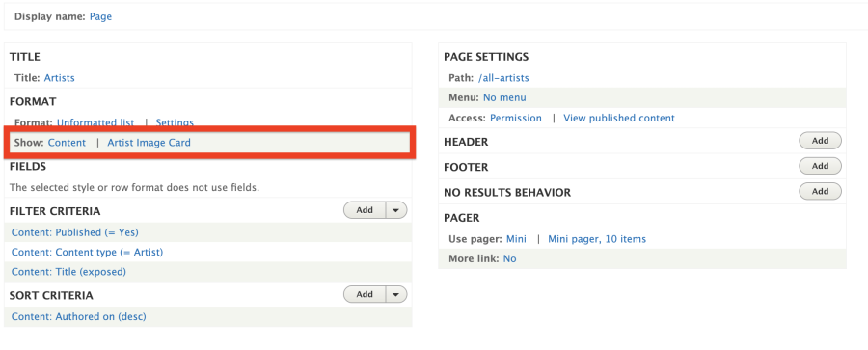Edit Content: Title (exposed) filter
The image size is (868, 350).
coord(68,272)
